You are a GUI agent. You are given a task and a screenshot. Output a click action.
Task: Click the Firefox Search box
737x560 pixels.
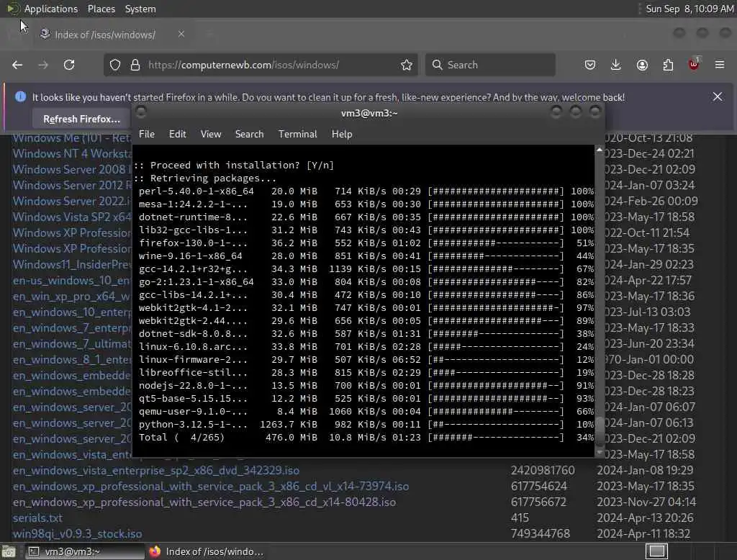tap(490, 65)
